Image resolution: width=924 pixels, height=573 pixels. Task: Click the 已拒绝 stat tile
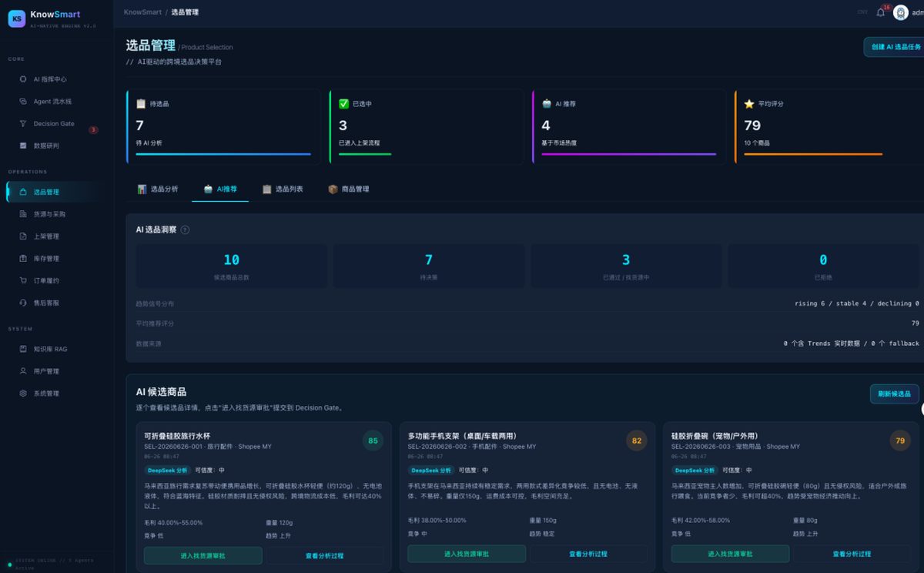tap(823, 266)
